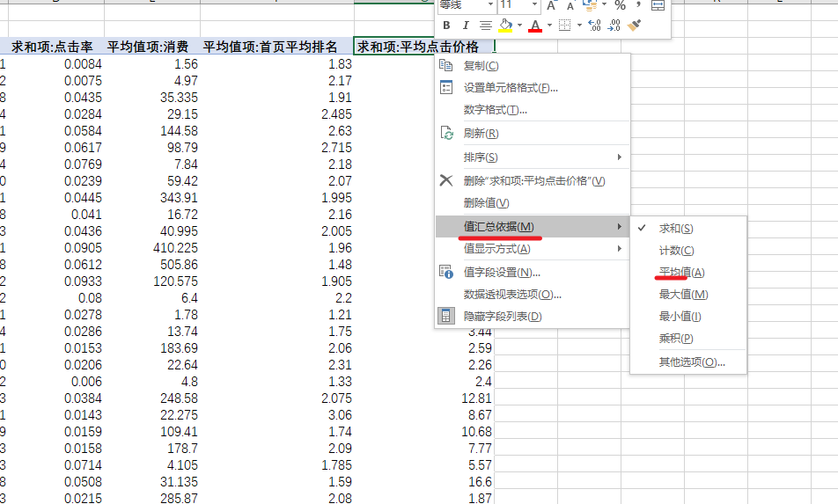Apply italic formatting in mini toolbar
The height and width of the screenshot is (504, 838).
coord(465,26)
